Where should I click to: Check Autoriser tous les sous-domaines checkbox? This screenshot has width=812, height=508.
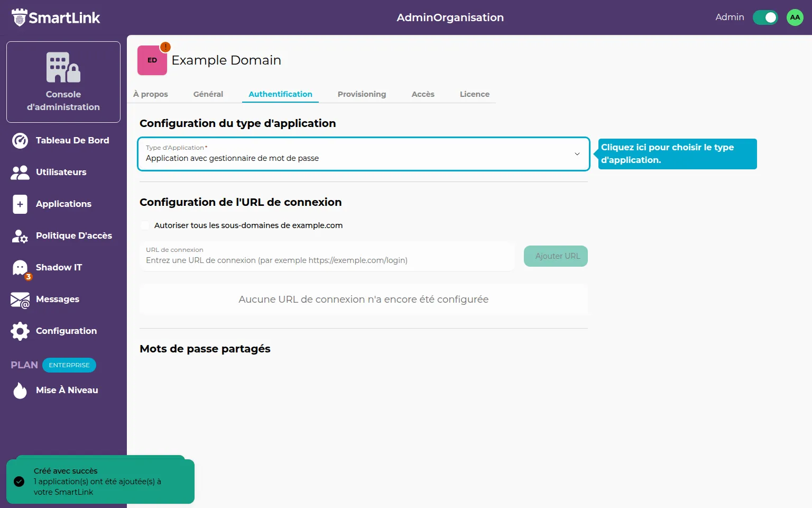point(145,225)
